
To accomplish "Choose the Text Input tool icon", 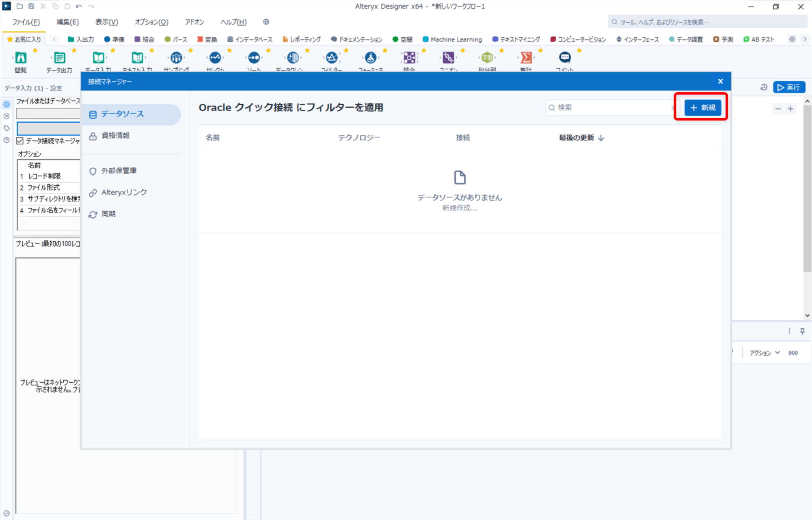I will pos(137,58).
